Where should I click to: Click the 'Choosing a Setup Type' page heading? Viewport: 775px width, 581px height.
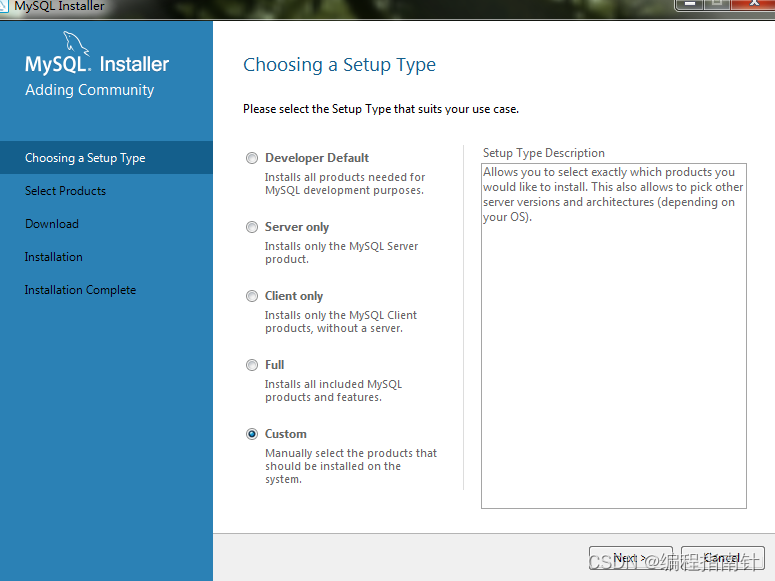click(x=340, y=65)
